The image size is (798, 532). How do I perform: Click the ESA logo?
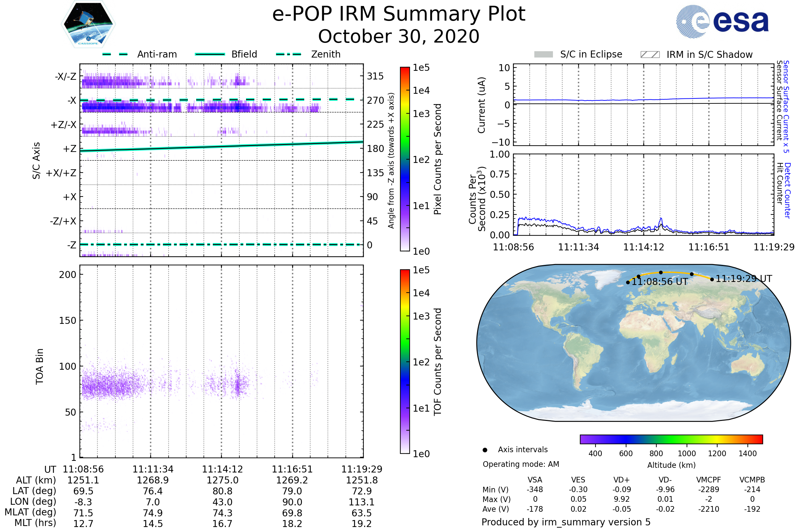[722, 22]
